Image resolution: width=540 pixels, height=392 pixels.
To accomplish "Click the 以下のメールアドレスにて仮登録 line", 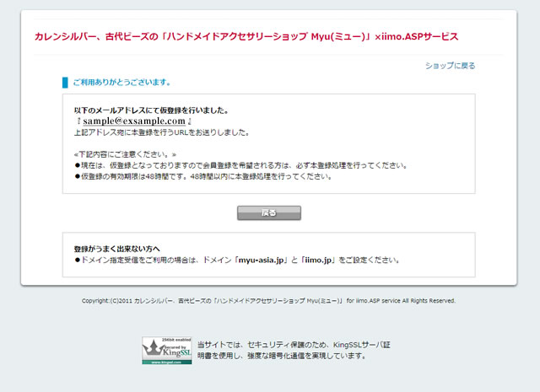I will tap(151, 110).
